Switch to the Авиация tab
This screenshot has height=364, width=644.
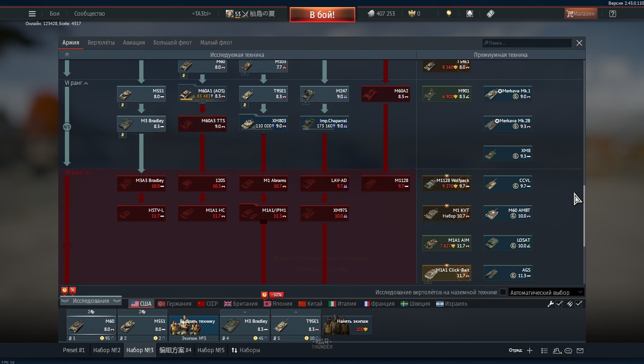[134, 43]
